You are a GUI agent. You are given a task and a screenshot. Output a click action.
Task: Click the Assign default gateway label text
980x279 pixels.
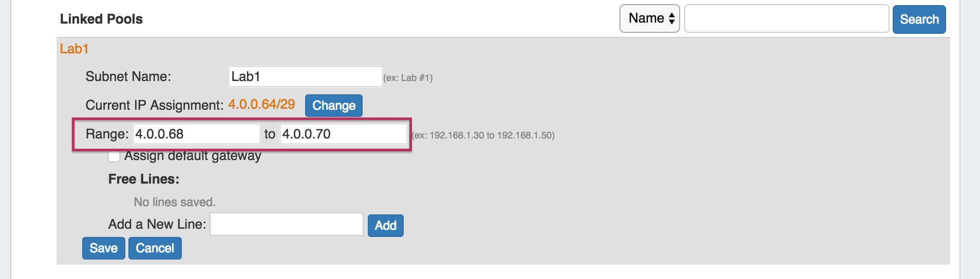(x=193, y=155)
